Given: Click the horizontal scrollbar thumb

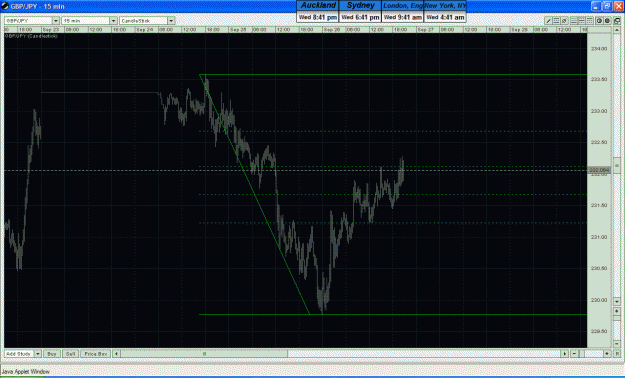Looking at the screenshot, I should click(204, 354).
